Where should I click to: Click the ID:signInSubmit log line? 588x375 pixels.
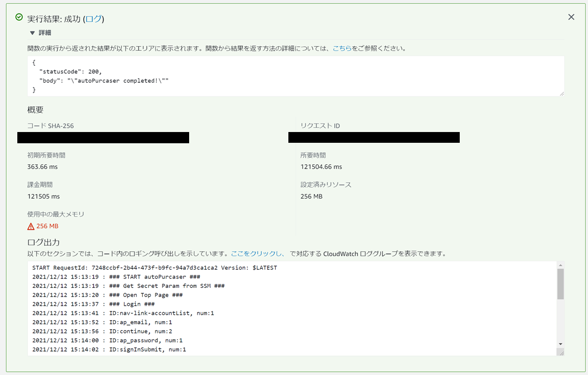click(x=109, y=349)
